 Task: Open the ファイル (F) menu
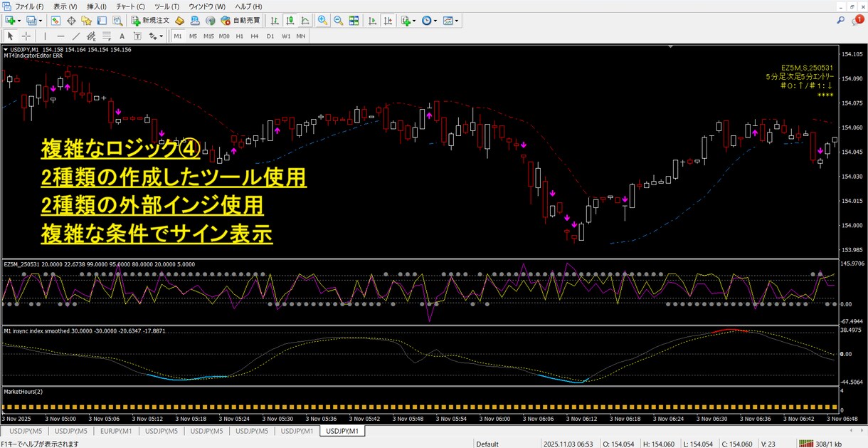31,6
